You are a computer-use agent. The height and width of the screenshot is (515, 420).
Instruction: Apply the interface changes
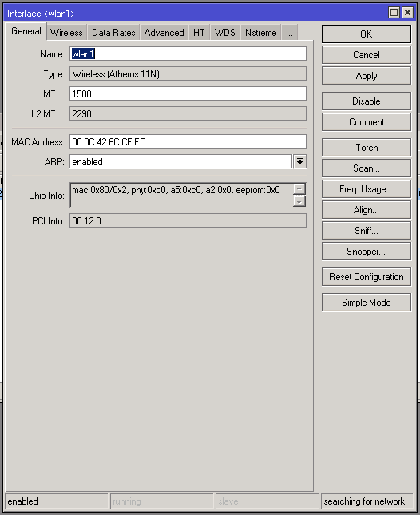click(367, 76)
